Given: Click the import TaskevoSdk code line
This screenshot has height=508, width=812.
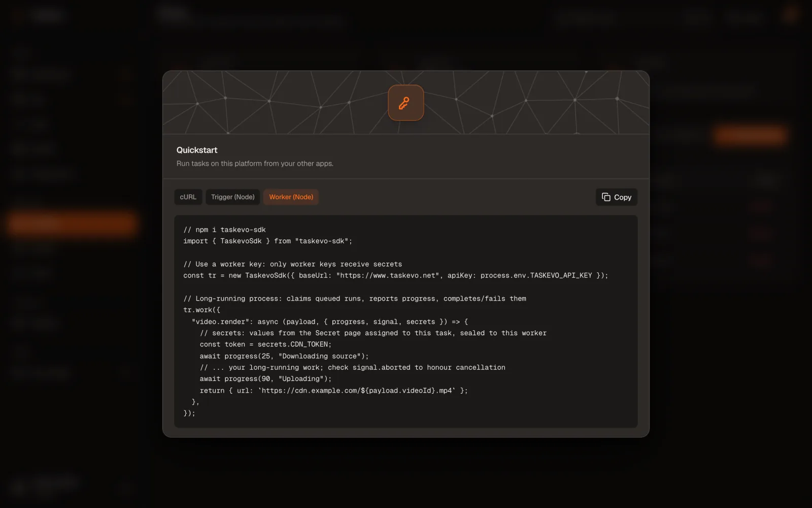Looking at the screenshot, I should coord(267,241).
